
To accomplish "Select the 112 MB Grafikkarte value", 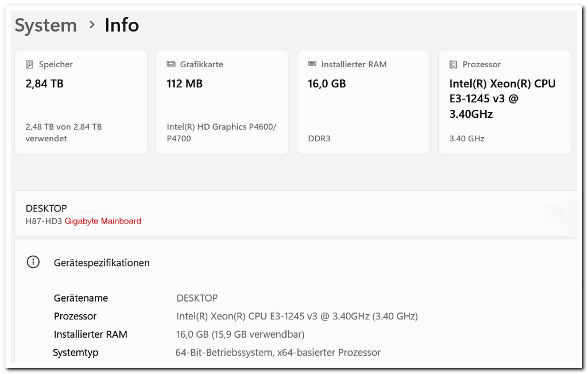I will [x=184, y=84].
